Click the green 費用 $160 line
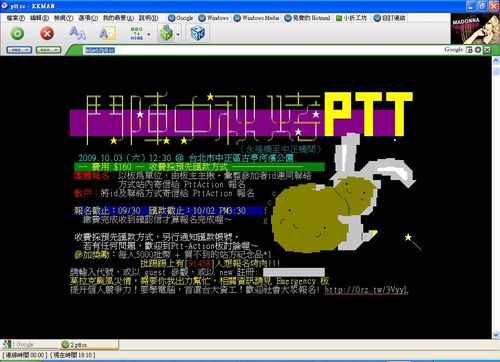 pyautogui.click(x=199, y=167)
